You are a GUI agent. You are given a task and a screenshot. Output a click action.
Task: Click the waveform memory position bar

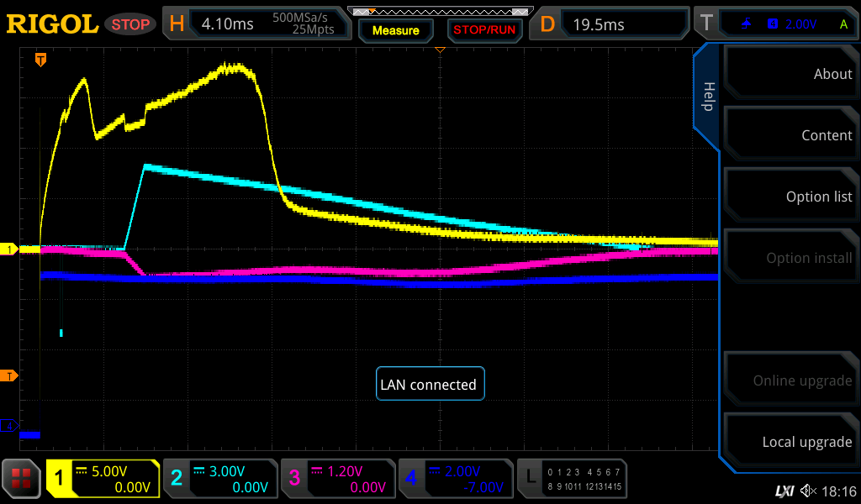(x=440, y=12)
